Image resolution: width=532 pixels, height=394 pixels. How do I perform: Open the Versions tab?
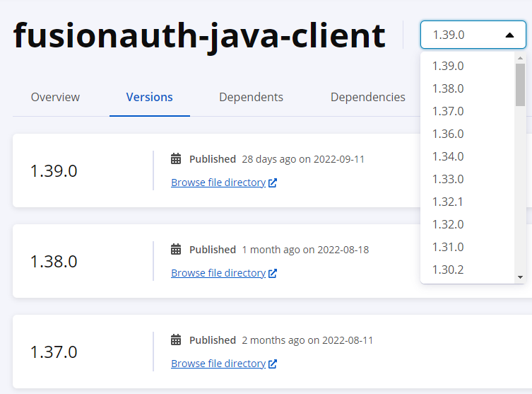click(149, 97)
